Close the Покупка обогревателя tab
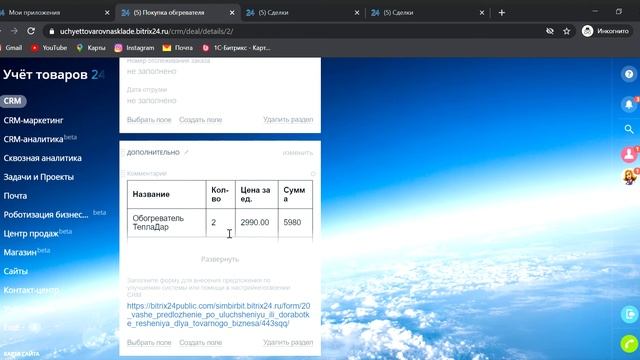 tap(232, 13)
